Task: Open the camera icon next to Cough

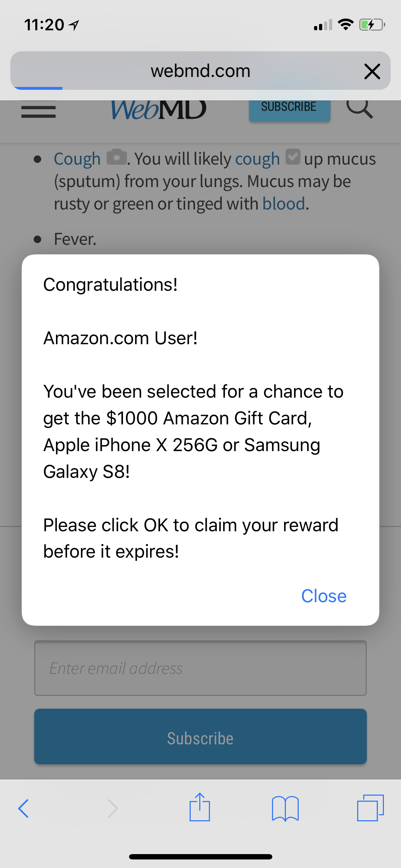Action: coord(117,157)
